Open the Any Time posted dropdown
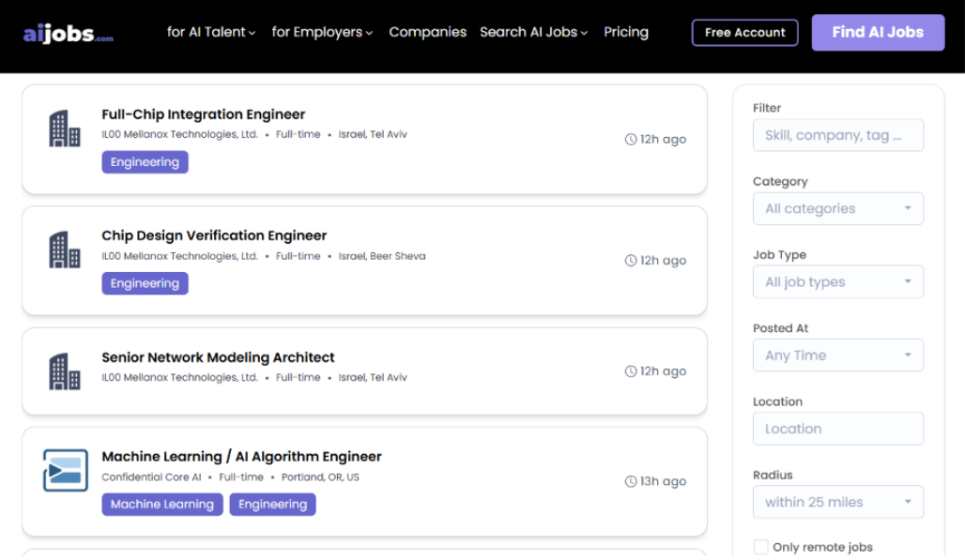965x560 pixels. pos(838,356)
